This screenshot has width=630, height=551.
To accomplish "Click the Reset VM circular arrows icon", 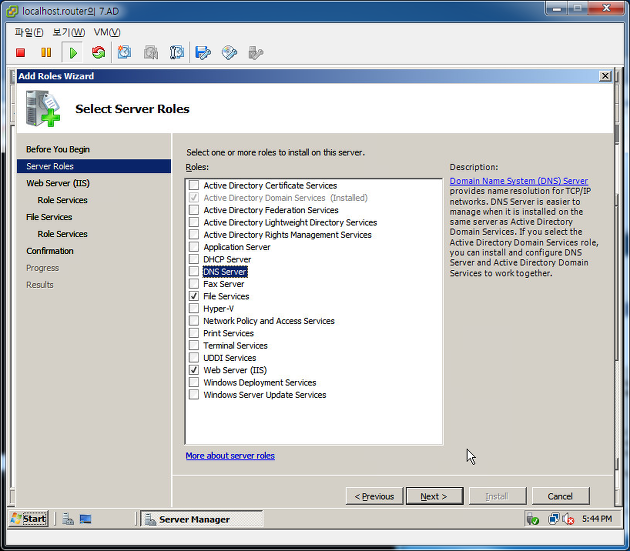I will (x=98, y=53).
